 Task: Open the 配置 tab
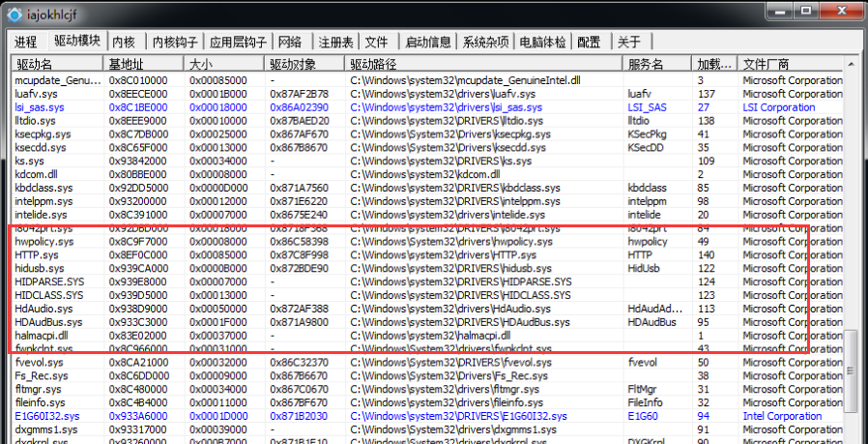[x=589, y=42]
